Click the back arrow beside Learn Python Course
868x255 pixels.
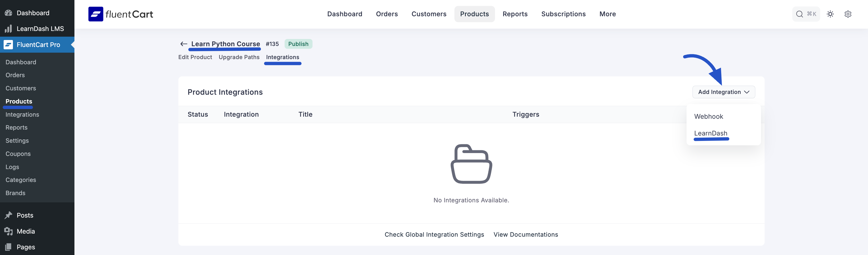tap(184, 44)
